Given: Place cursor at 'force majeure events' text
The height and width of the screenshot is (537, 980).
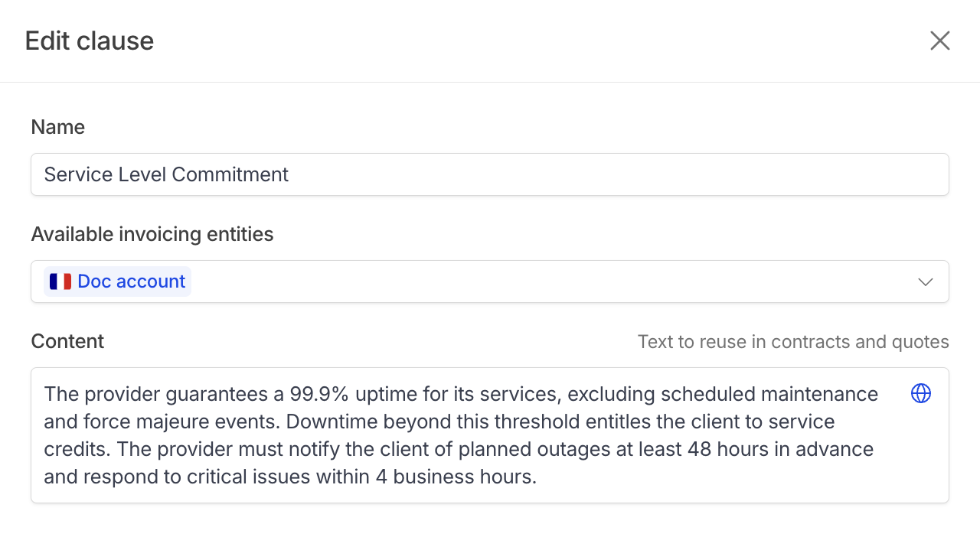Looking at the screenshot, I should pos(182,421).
